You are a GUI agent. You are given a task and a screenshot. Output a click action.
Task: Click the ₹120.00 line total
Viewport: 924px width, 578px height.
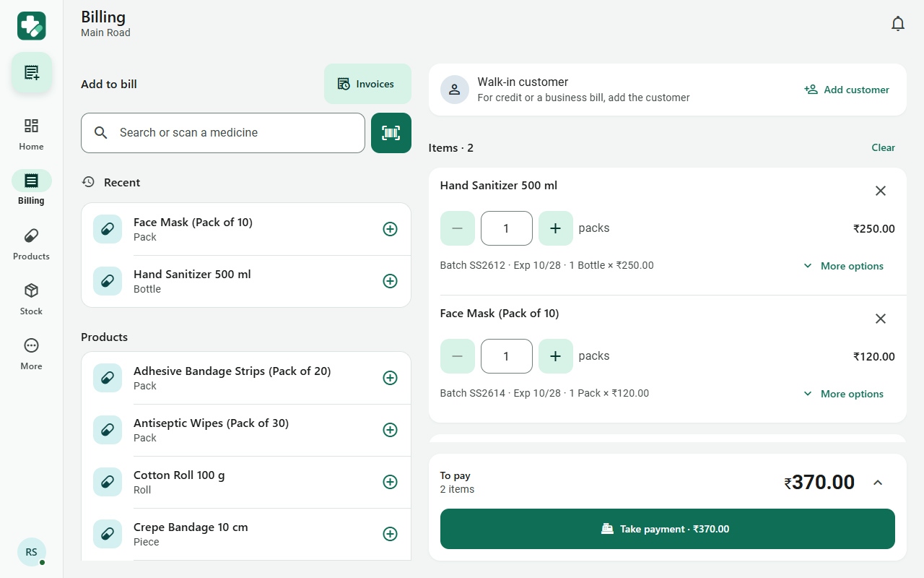[874, 357]
